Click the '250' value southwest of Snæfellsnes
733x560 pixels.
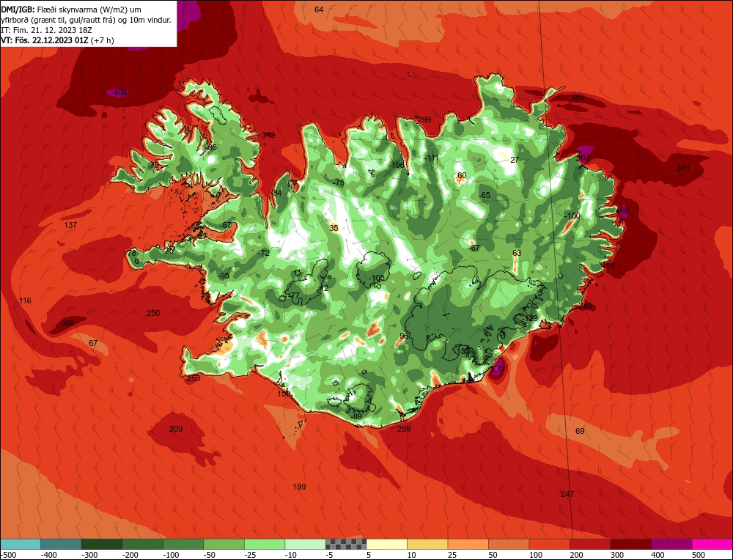[153, 313]
